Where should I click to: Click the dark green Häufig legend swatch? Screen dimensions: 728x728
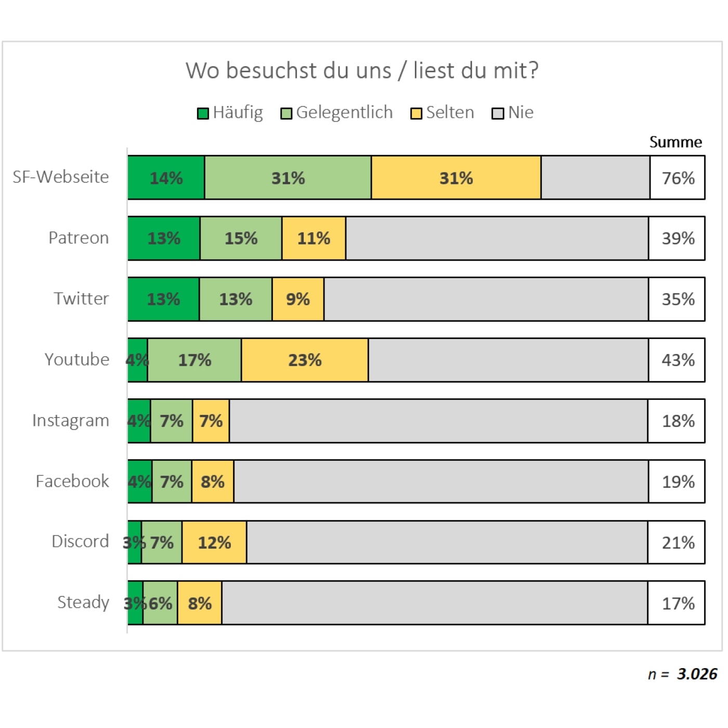click(203, 113)
